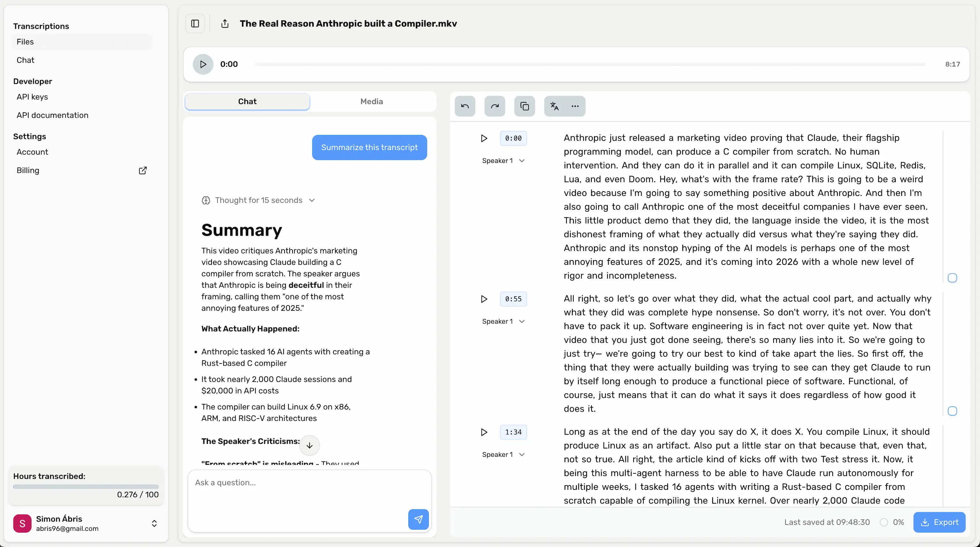Viewport: 980px width, 547px height.
Task: Play the segment starting at 1:34
Action: (484, 432)
